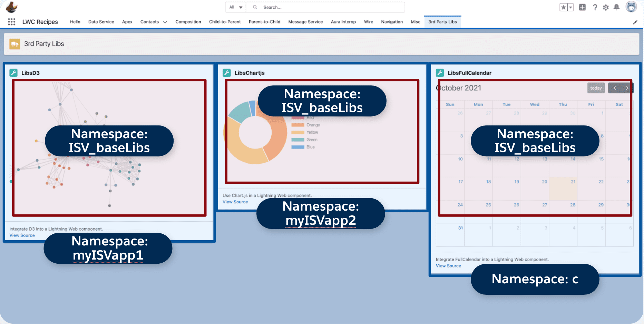
Task: Select the Aura Interop tab
Action: (x=343, y=22)
